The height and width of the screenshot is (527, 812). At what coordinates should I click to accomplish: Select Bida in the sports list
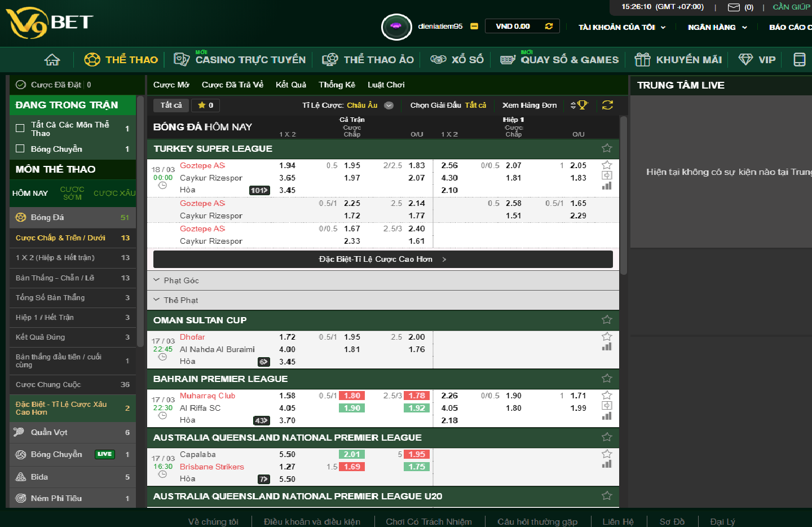(73, 477)
